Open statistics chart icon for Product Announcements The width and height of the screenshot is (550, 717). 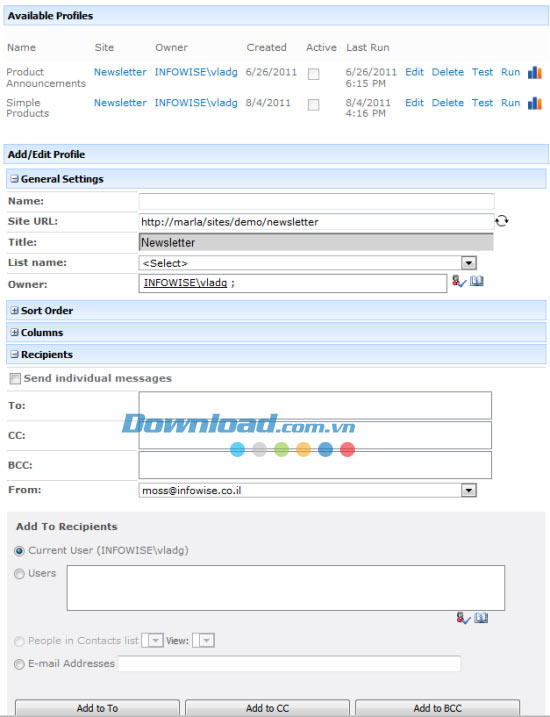pyautogui.click(x=534, y=72)
